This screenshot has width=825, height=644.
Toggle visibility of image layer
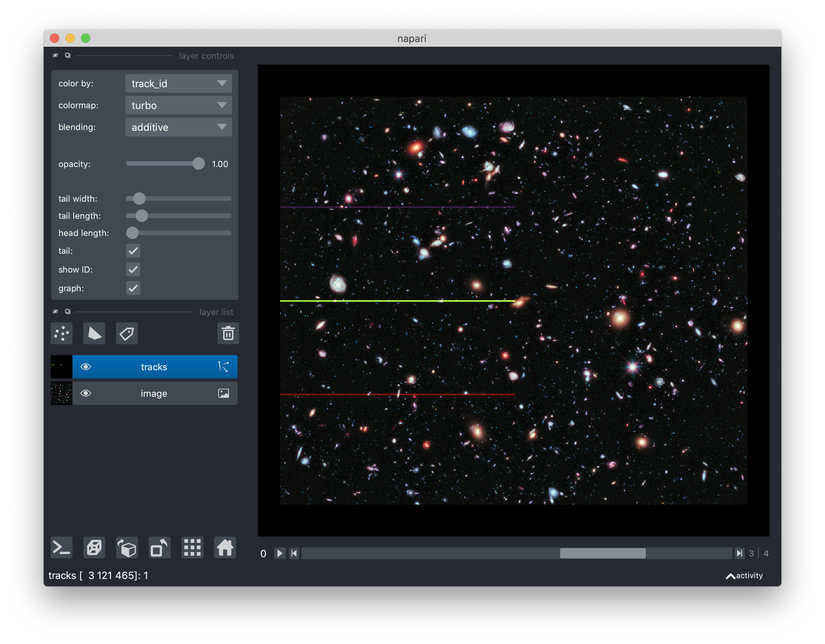[x=86, y=393]
